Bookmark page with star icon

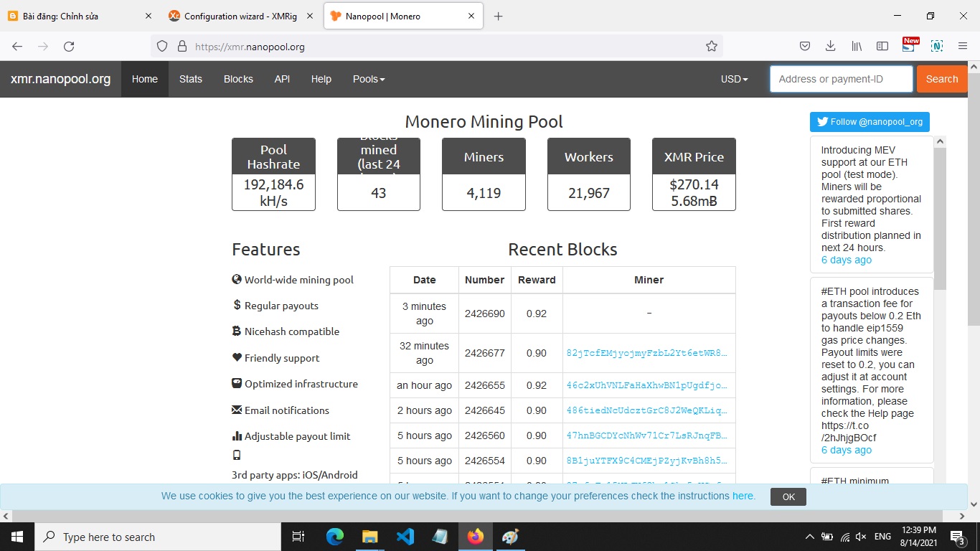[x=711, y=46]
